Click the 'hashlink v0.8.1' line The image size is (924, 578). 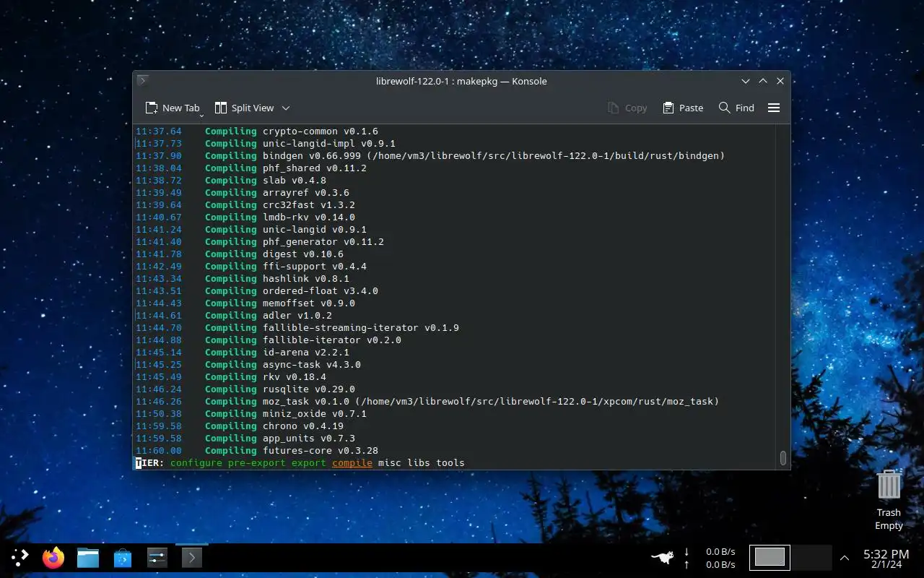tap(306, 279)
